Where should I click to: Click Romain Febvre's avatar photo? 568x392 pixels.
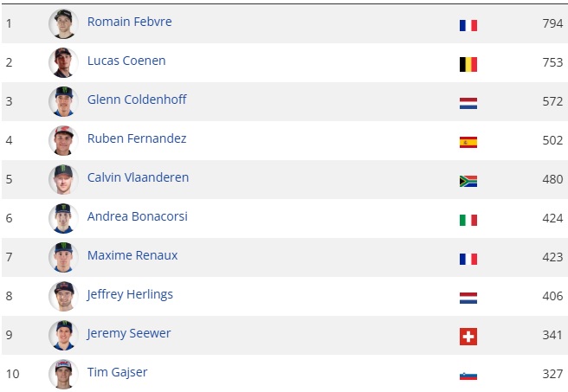coord(63,23)
